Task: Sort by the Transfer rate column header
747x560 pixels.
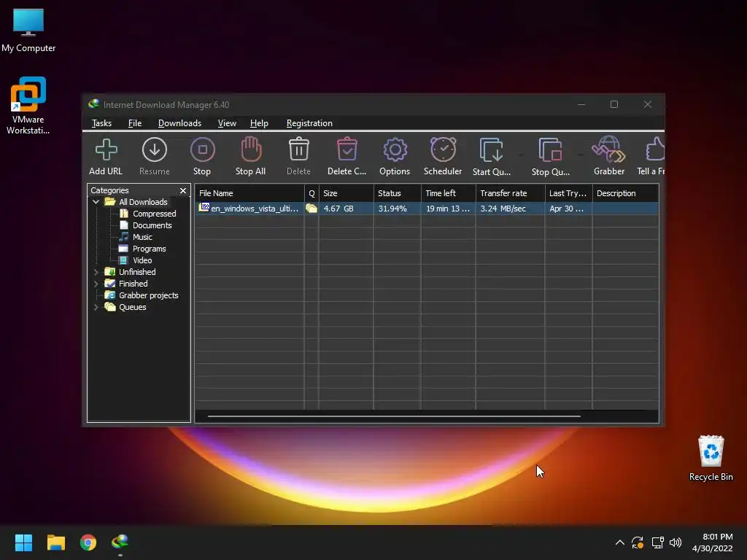Action: click(510, 193)
